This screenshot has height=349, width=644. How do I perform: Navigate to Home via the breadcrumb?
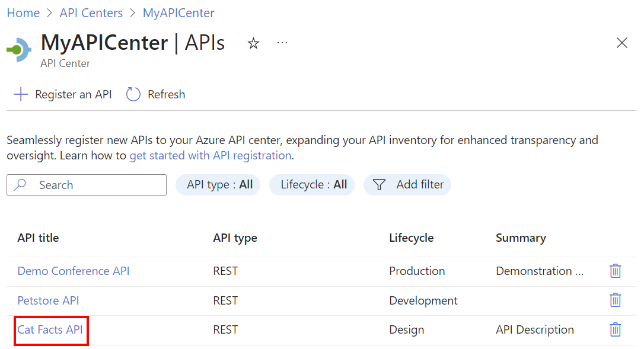click(x=23, y=12)
